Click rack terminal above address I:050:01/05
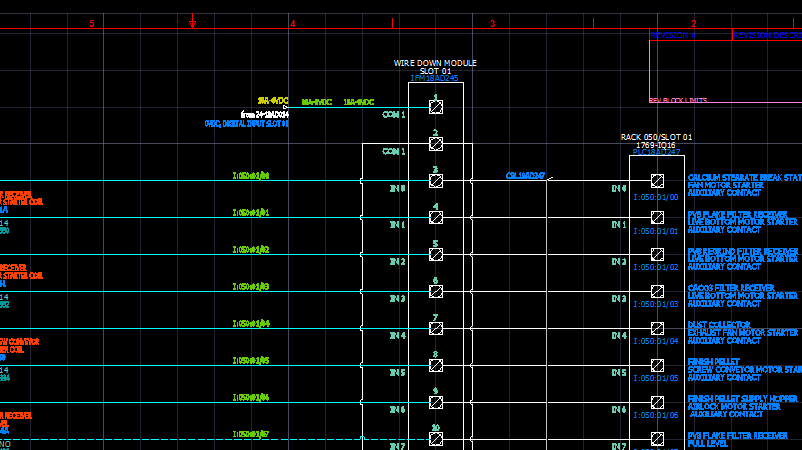This screenshot has height=450, width=802. pos(657,365)
